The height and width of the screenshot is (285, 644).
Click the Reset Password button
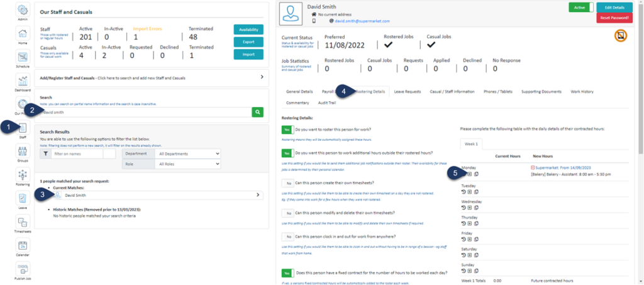614,18
